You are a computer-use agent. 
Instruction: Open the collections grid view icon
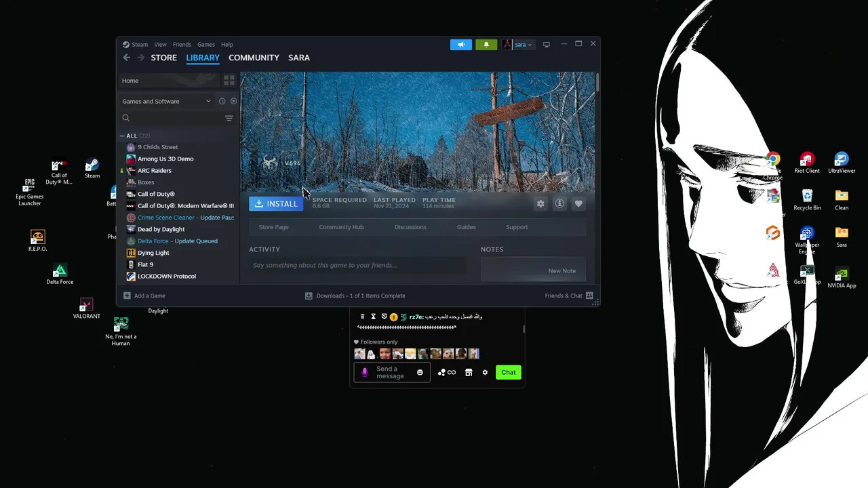(x=229, y=80)
